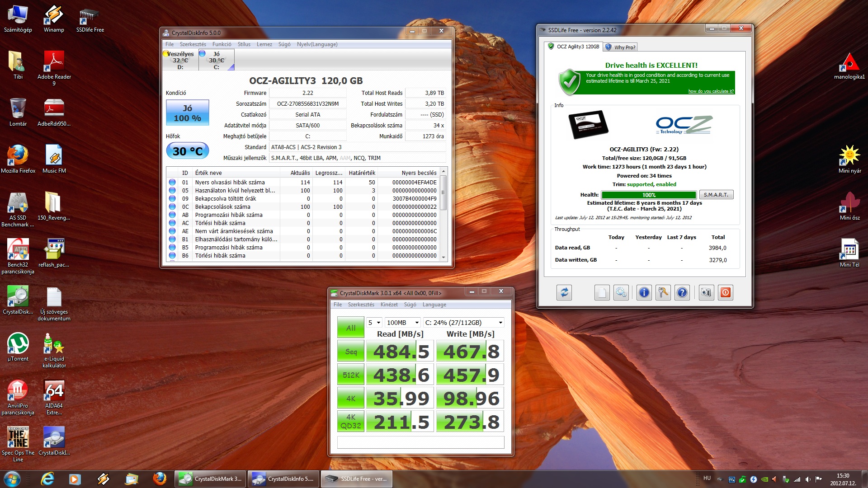
Task: Click the camera screenshot button in SSDLife
Action: [706, 293]
